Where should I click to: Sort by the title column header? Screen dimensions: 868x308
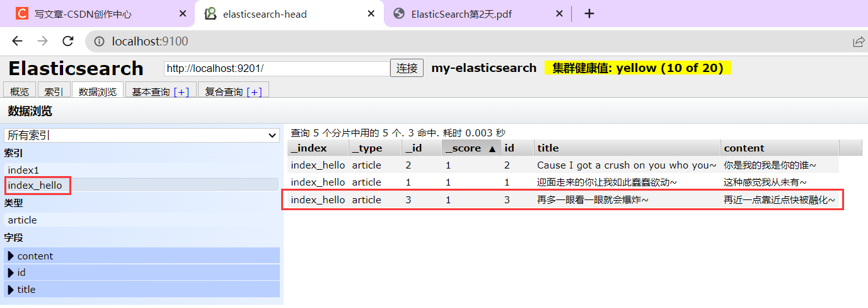coord(627,148)
